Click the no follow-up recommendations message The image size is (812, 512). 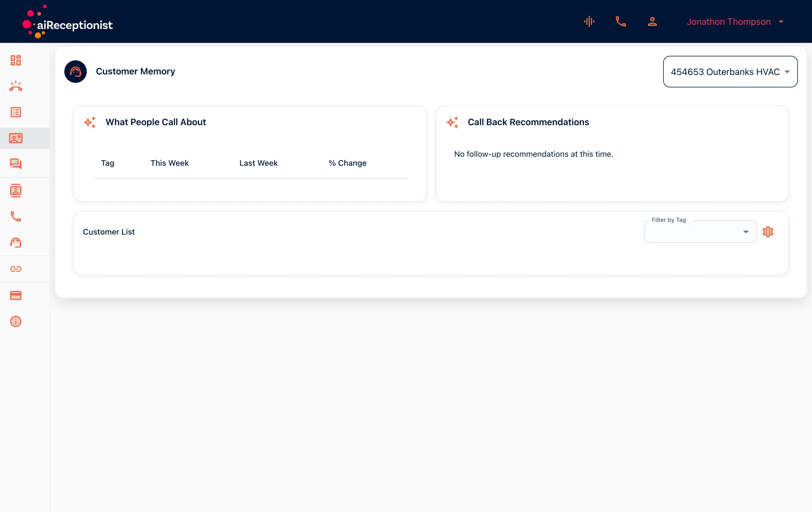click(534, 154)
